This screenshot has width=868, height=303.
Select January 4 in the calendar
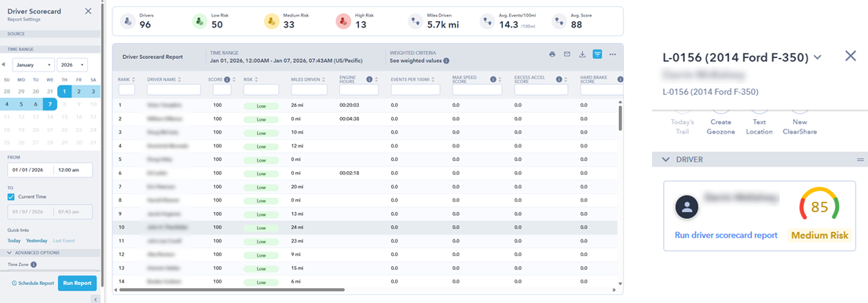(x=6, y=104)
